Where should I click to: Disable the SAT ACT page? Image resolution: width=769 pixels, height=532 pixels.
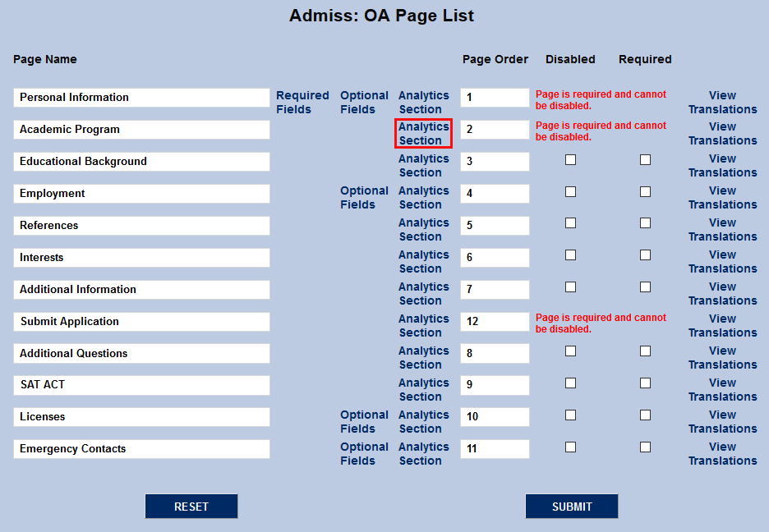click(x=570, y=383)
